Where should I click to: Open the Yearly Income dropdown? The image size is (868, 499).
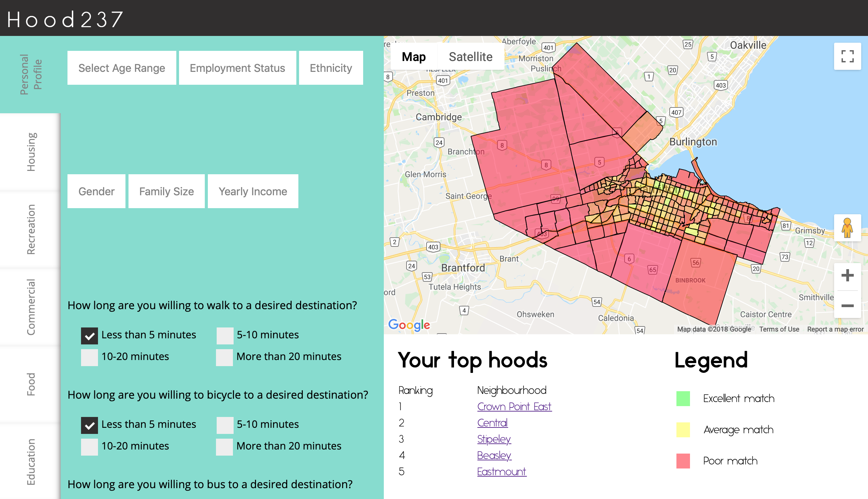pos(253,191)
